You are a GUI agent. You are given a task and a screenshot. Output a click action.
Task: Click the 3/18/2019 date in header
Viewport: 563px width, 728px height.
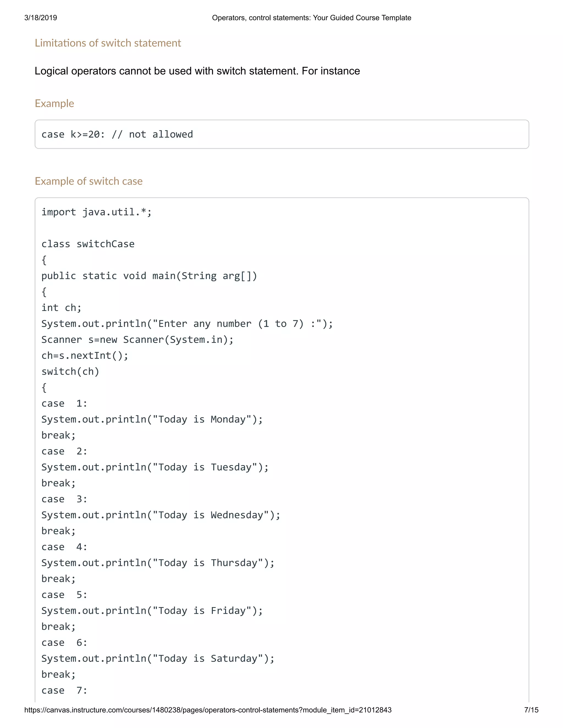point(41,18)
